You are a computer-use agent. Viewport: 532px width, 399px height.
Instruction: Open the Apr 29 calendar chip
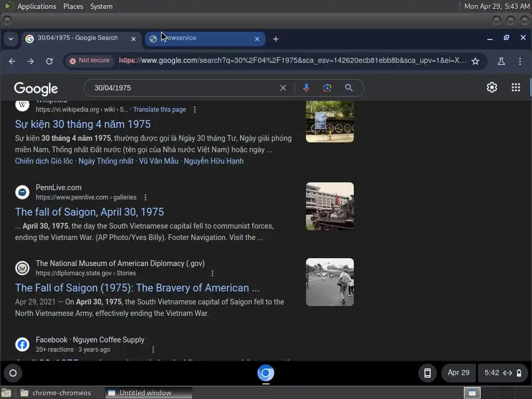pyautogui.click(x=458, y=373)
